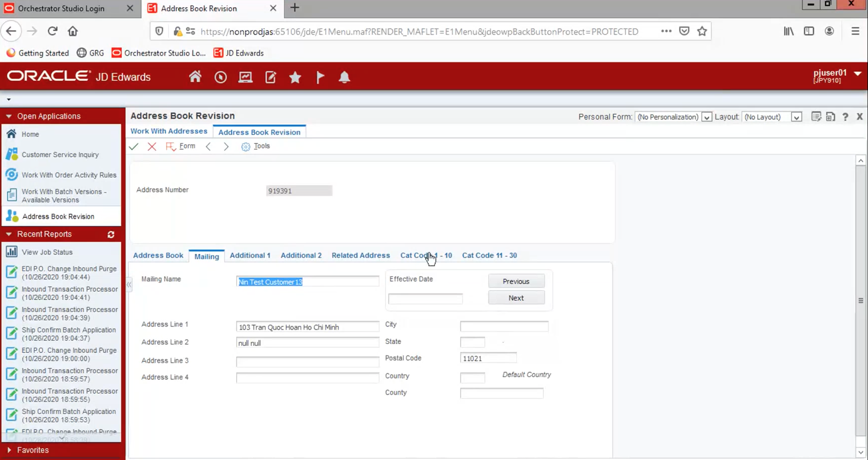
Task: Collapse the Open Applications section
Action: pos(9,116)
